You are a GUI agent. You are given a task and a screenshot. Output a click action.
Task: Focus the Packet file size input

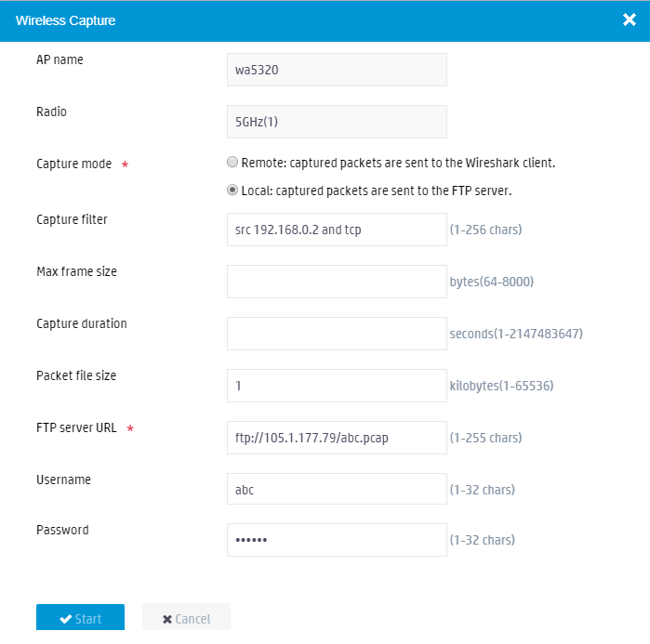coord(337,386)
